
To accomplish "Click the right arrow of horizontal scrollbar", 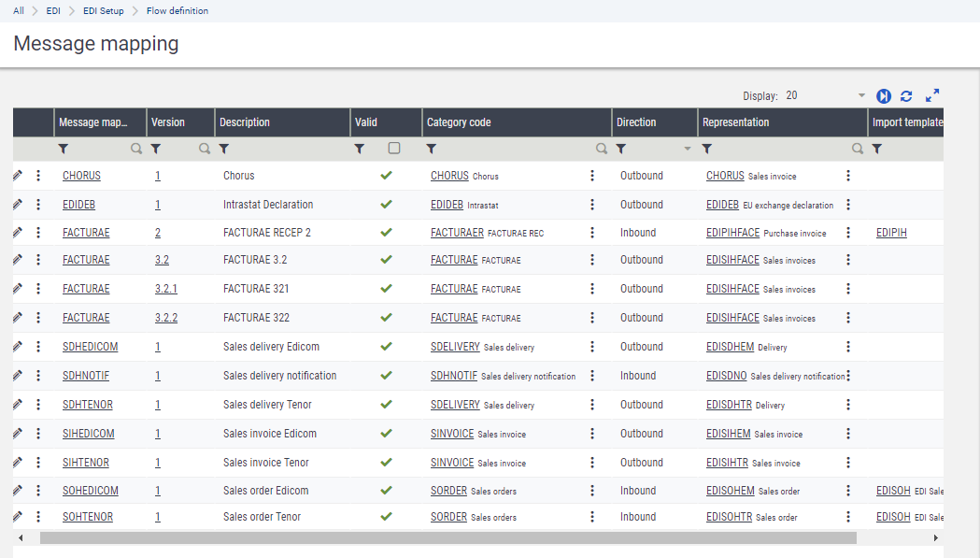I will 935,538.
